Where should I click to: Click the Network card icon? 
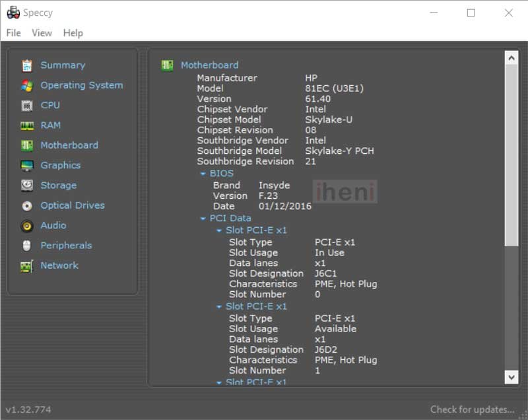click(x=27, y=266)
